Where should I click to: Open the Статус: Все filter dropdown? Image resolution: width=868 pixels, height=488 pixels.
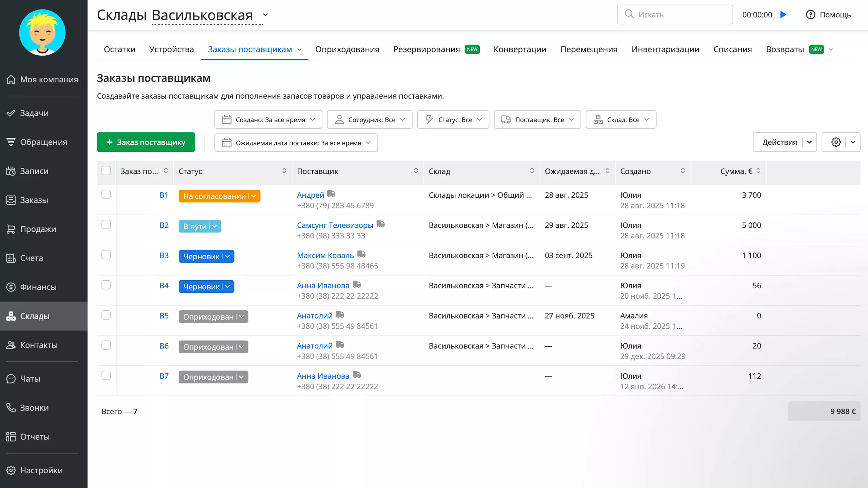click(453, 119)
